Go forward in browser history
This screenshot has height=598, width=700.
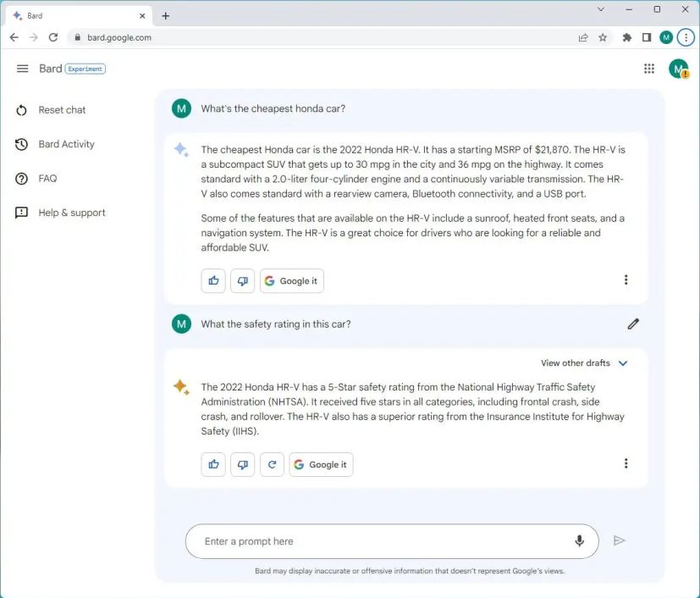34,37
